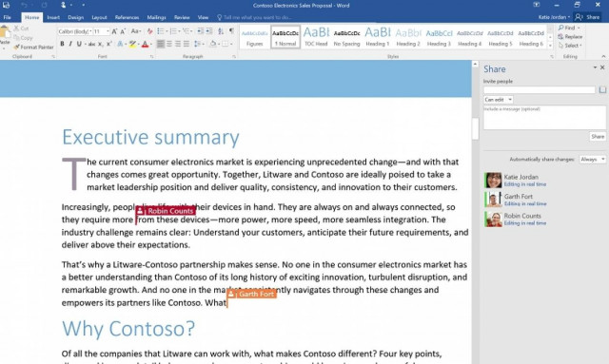This screenshot has width=609, height=364.
Task: Open the File tab
Action: 7,17
